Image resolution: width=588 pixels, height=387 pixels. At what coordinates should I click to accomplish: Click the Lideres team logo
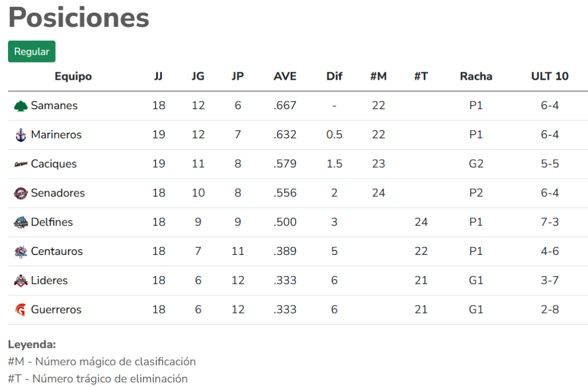click(21, 281)
